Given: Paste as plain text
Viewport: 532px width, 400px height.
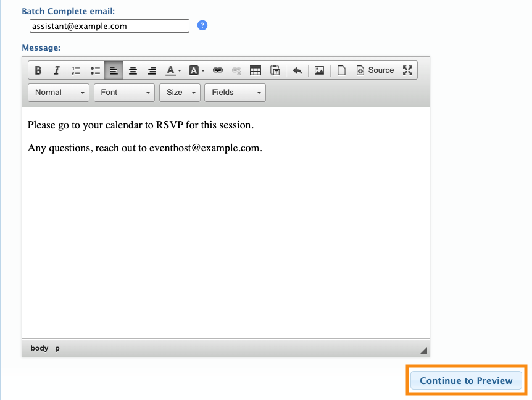Looking at the screenshot, I should click(x=275, y=70).
